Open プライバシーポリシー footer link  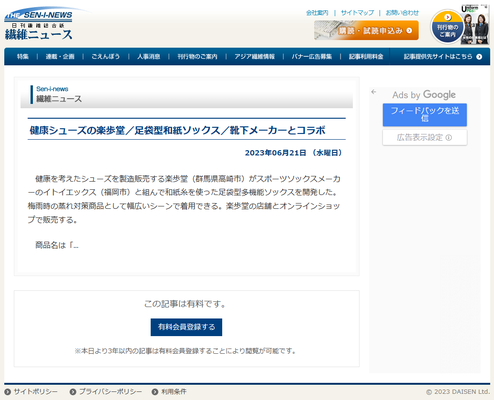pos(110,392)
